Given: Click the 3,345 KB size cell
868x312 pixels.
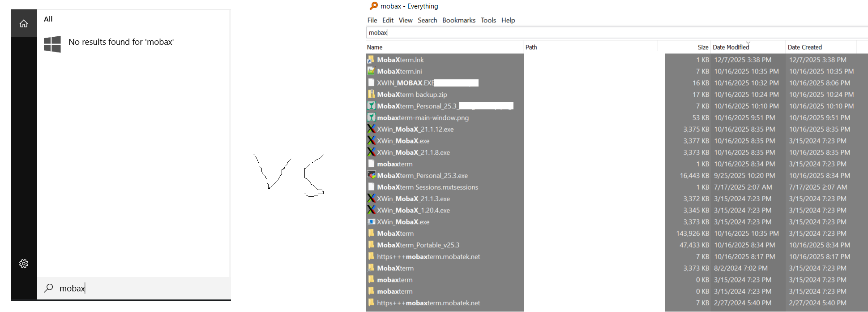Looking at the screenshot, I should (696, 210).
